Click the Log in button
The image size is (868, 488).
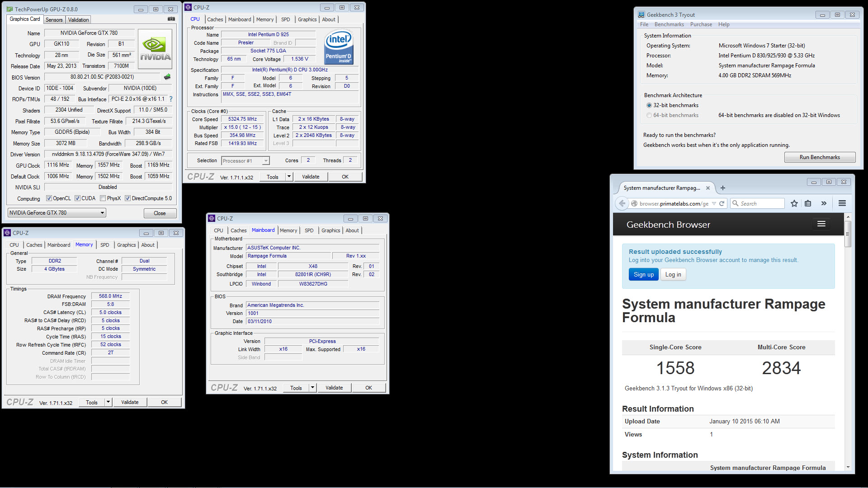point(673,274)
